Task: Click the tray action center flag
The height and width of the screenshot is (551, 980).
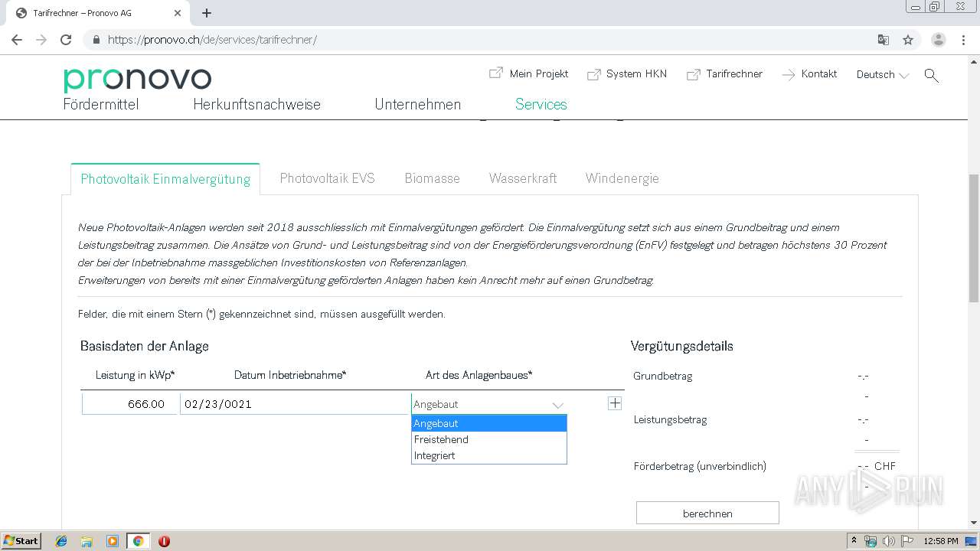Action: [x=907, y=541]
